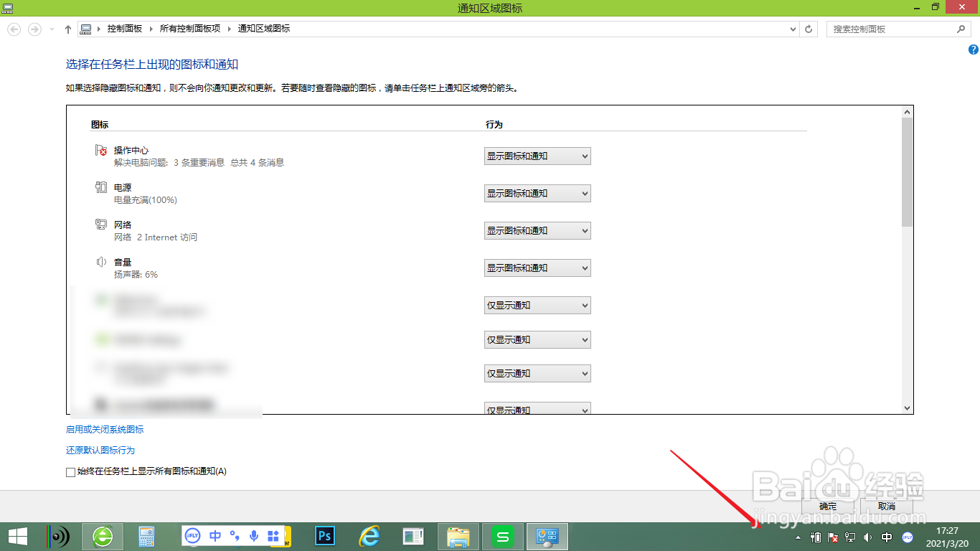Click the 电源 battery icon in list
Screen dimensions: 980x551
[x=101, y=188]
